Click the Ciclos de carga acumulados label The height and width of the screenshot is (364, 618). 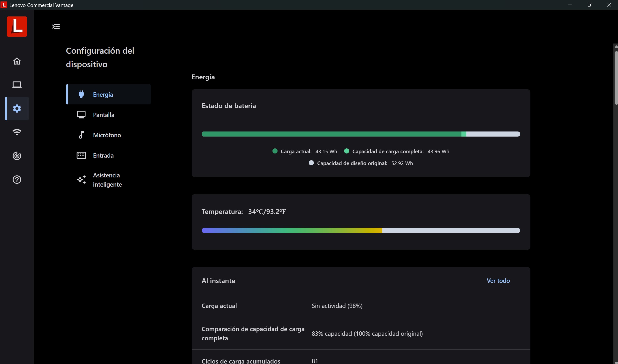coord(241,361)
